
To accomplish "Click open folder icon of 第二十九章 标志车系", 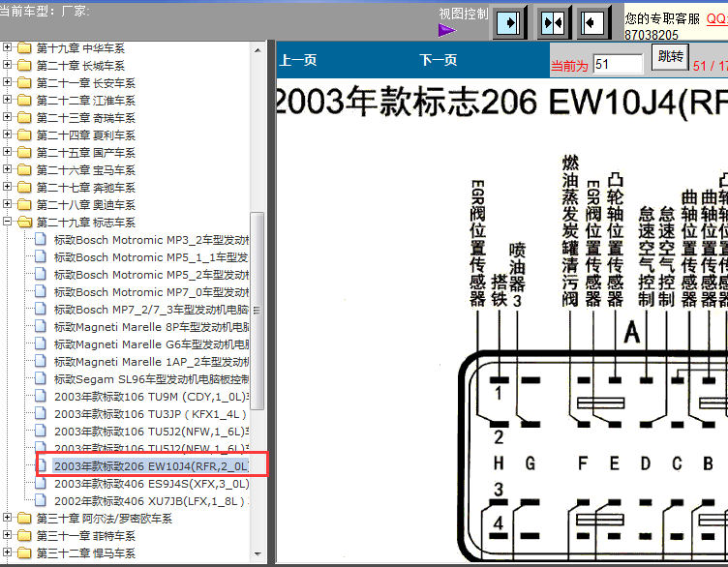I will click(24, 222).
